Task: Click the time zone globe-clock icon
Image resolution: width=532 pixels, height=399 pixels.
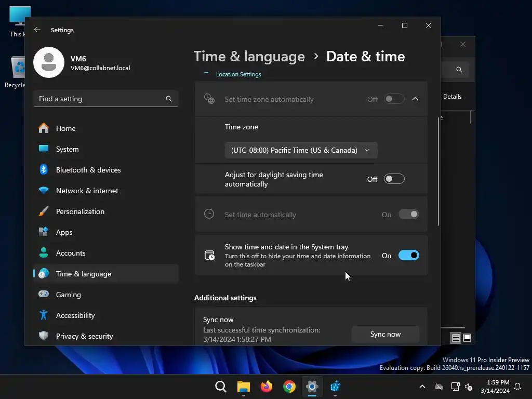Action: coord(209,99)
